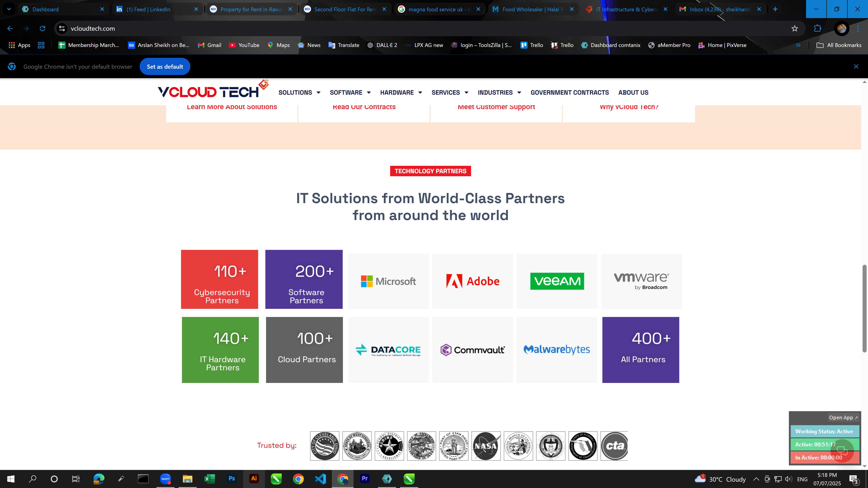Screen dimensions: 868x488
Task: Open a new browser tab
Action: [x=775, y=9]
